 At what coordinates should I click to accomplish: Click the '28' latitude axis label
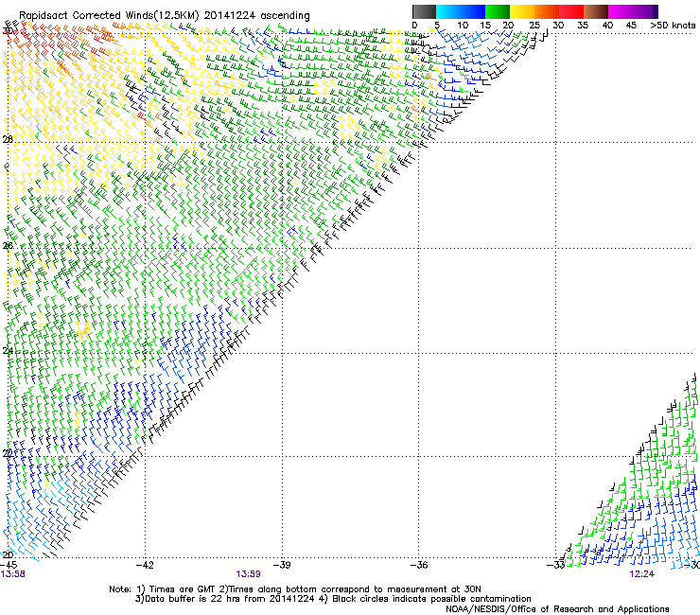(x=8, y=139)
